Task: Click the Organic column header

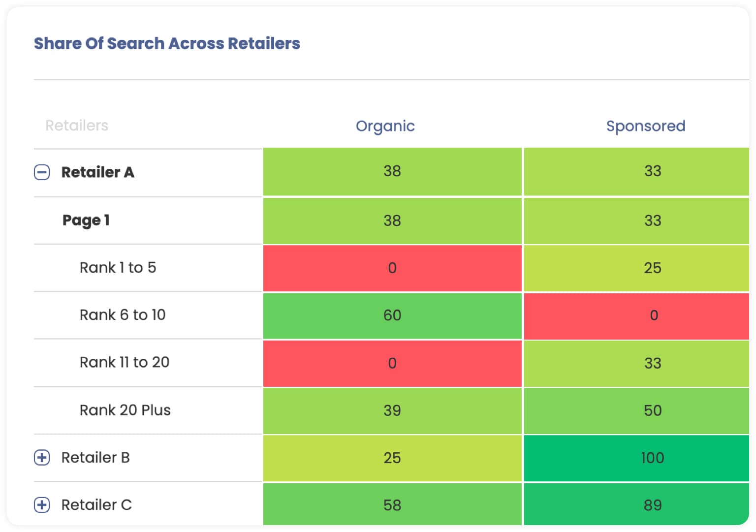Action: pos(385,126)
